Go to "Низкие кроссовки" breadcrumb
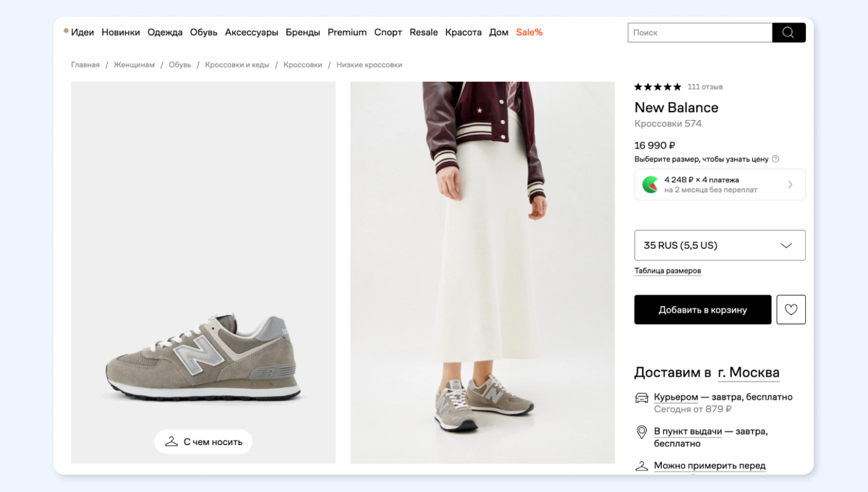The width and height of the screenshot is (868, 492). pos(370,65)
